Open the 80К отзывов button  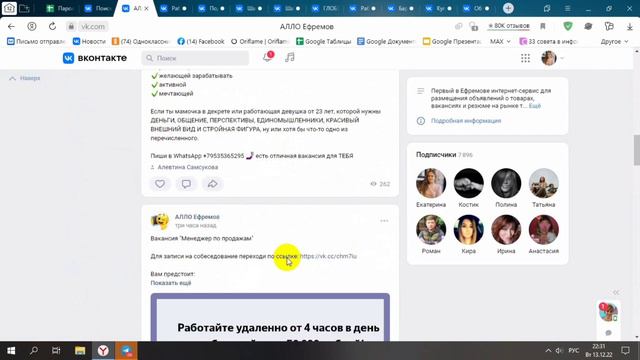point(509,26)
